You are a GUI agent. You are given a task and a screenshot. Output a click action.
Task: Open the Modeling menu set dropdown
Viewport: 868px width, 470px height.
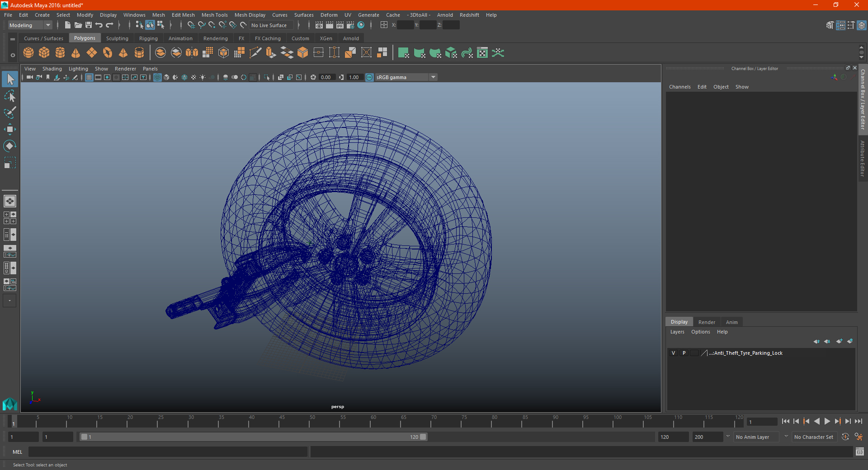(x=30, y=25)
